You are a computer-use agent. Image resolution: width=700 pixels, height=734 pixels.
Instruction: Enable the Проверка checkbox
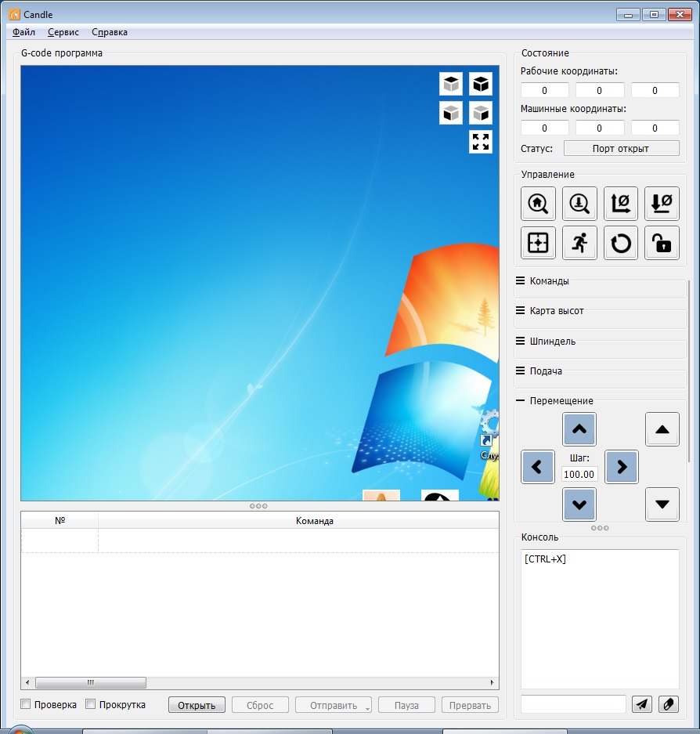26,704
